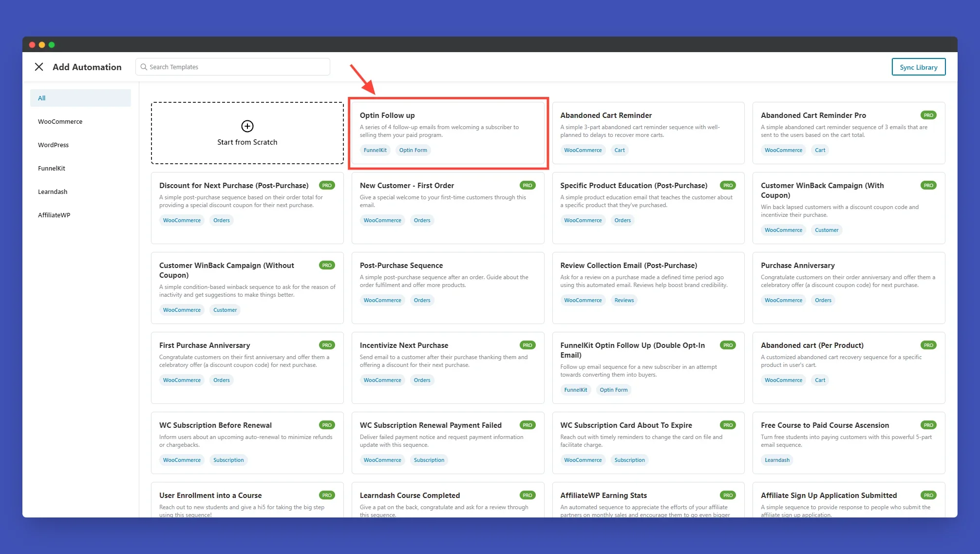Click Customer tag on WinBack Campaign (With Coupon)
This screenshot has width=980, height=554.
pos(827,230)
